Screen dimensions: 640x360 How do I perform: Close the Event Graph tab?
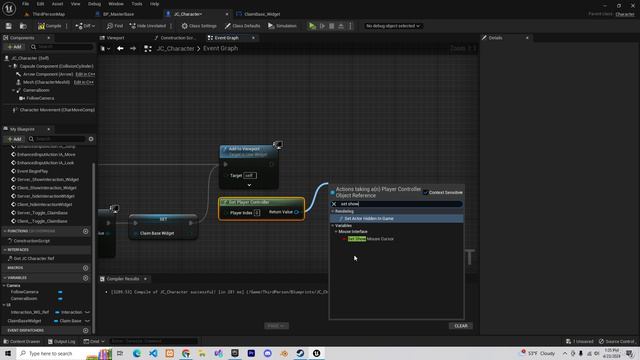[x=253, y=38]
